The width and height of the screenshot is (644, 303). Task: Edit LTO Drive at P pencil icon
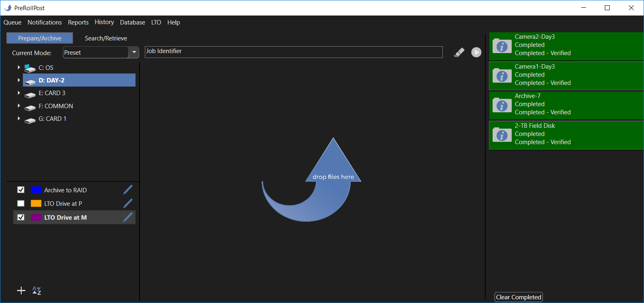tap(128, 203)
